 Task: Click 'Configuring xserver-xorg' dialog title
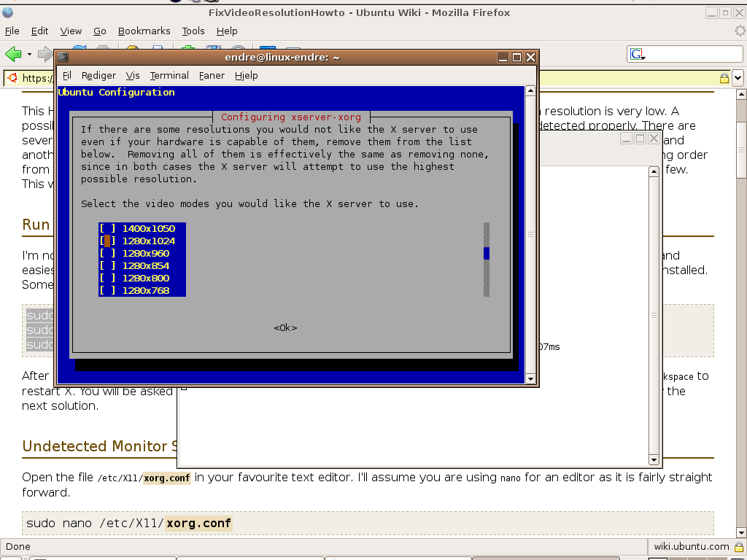point(291,117)
